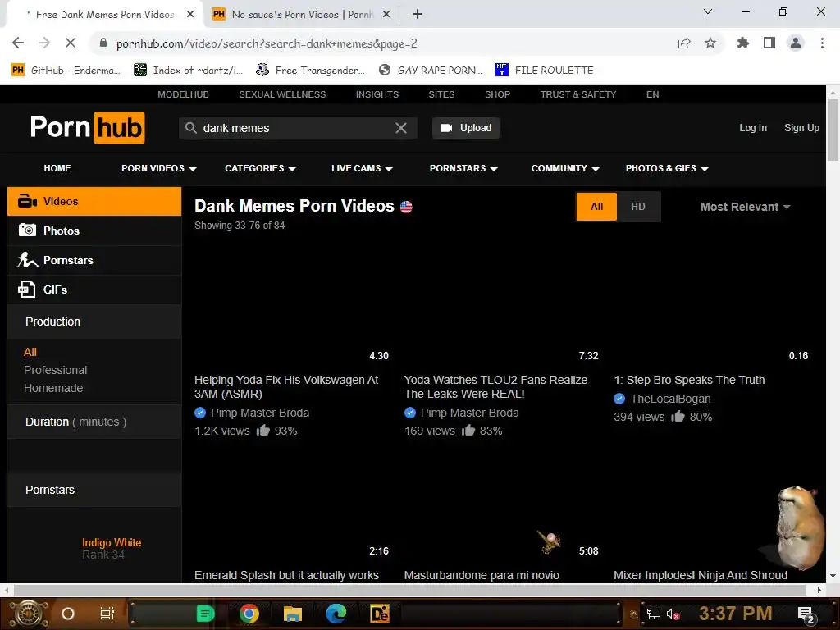Open the share this page icon
Screen dimensions: 840x630
pyautogui.click(x=684, y=43)
